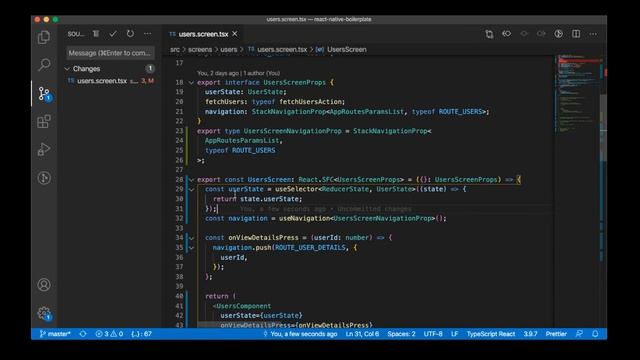Screen dimensions: 640x360
Task: Click the src breadcrumb
Action: (175, 49)
